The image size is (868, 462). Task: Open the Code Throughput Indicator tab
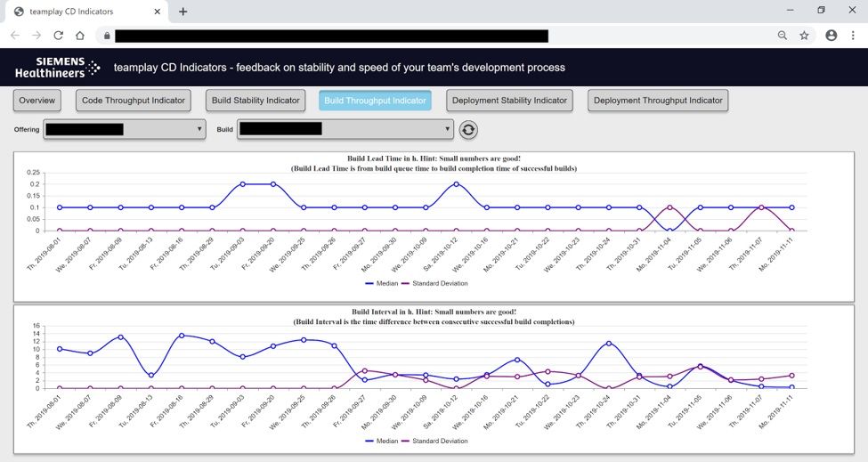[x=134, y=101]
